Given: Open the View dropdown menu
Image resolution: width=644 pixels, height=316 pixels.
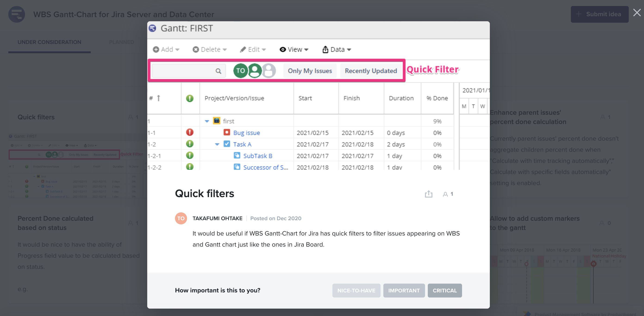Looking at the screenshot, I should coord(294,50).
